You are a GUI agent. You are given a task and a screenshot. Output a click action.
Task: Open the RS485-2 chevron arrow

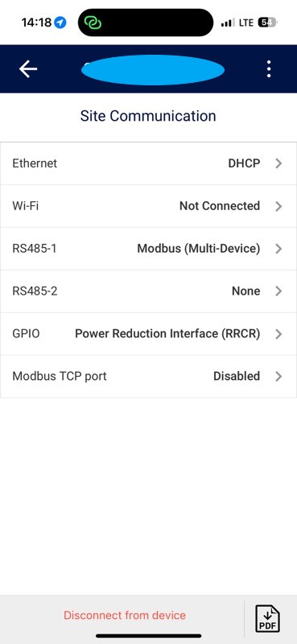(x=279, y=291)
